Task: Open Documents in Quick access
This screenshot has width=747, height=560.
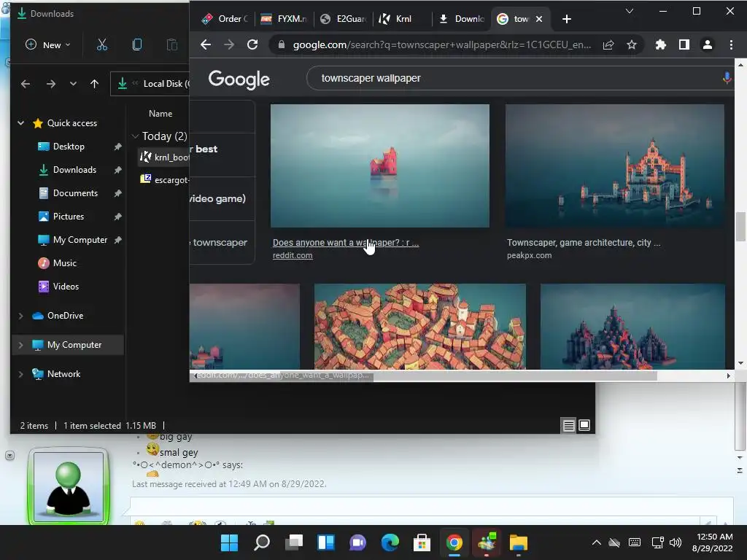Action: point(75,192)
